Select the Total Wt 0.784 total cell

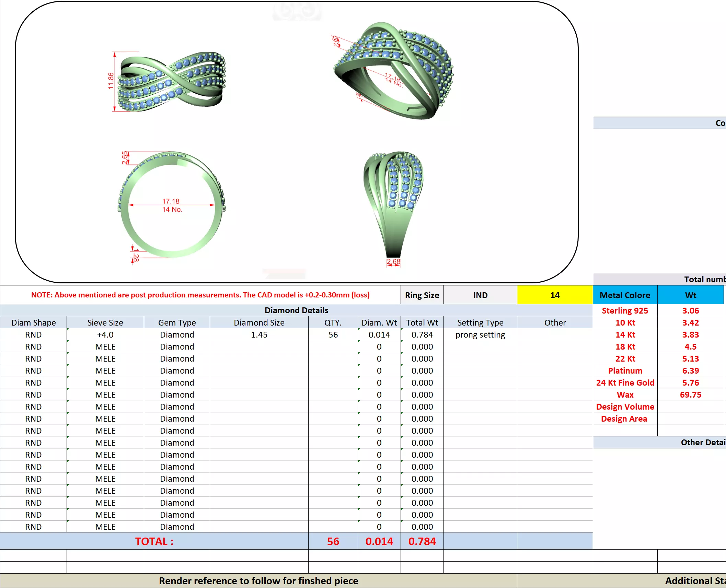tap(422, 541)
